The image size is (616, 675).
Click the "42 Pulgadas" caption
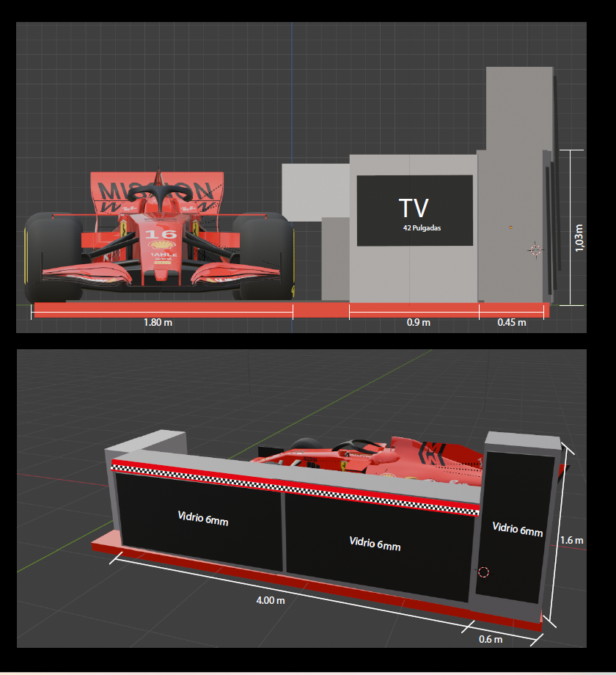(422, 228)
